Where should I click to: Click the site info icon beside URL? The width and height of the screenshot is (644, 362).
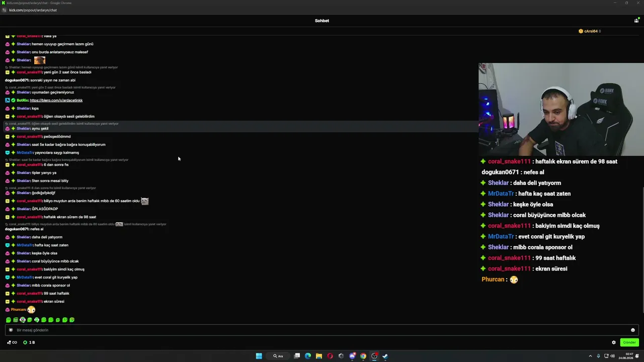click(5, 10)
